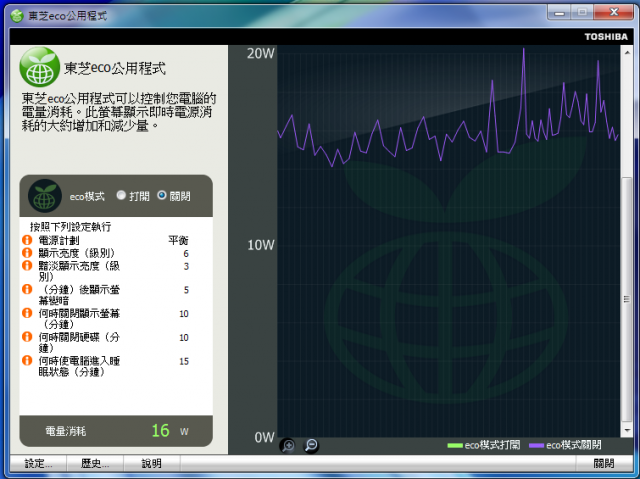Click the sleep timeout value 15
This screenshot has width=640, height=479.
(184, 361)
